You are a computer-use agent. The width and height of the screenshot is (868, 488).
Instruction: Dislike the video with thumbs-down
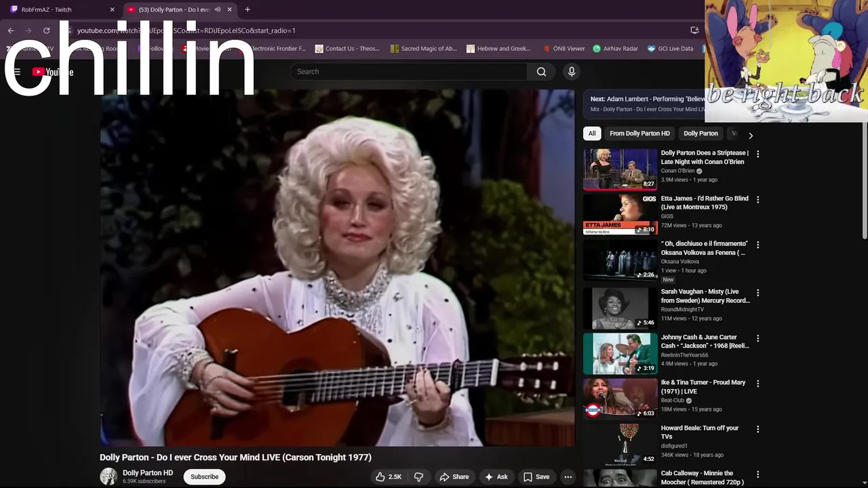pyautogui.click(x=418, y=476)
